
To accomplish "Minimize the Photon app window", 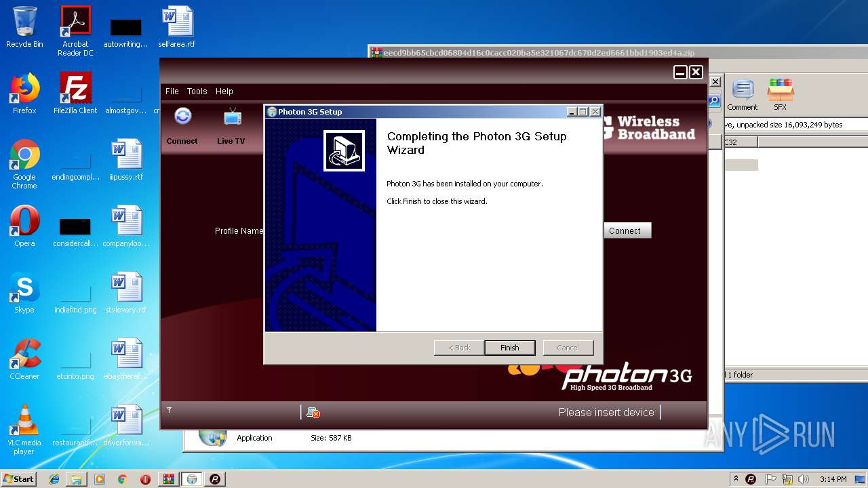I will (680, 72).
